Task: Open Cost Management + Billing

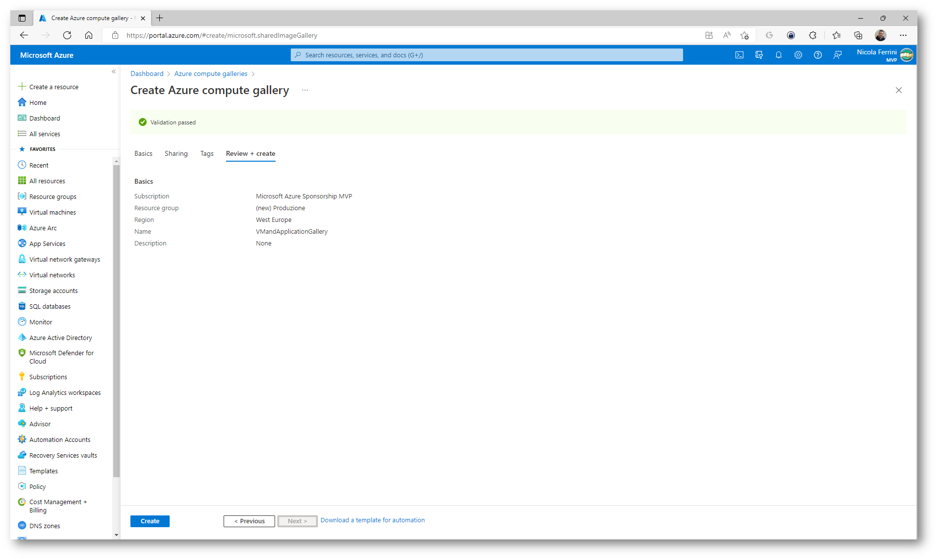Action: [58, 506]
